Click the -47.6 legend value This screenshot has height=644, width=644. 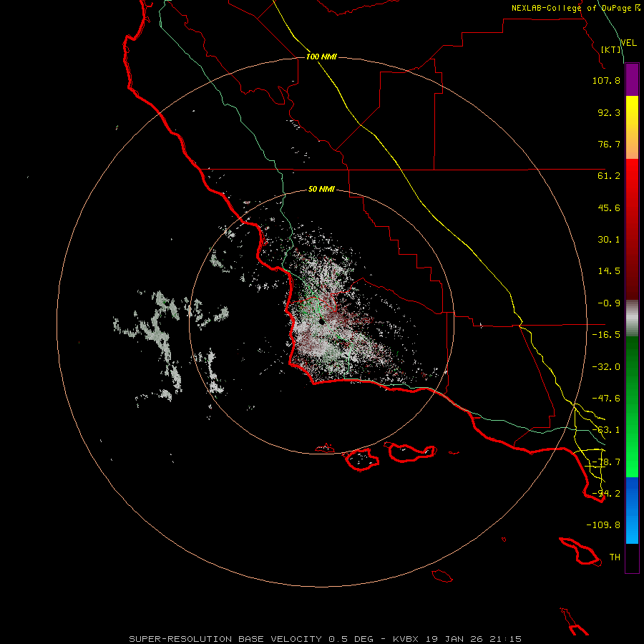[x=606, y=399]
